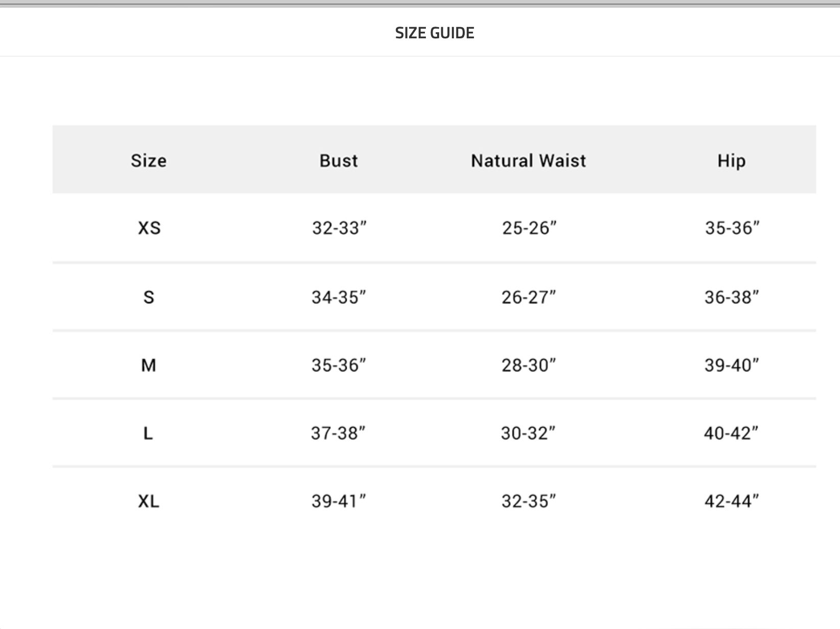This screenshot has width=840, height=629.
Task: Click the L hip value 40-42"
Action: pos(731,433)
